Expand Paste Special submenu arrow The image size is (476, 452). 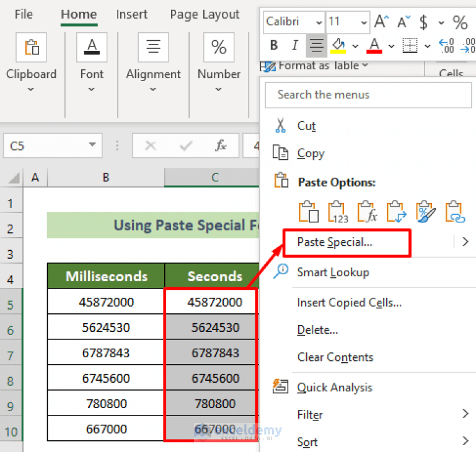pos(465,241)
